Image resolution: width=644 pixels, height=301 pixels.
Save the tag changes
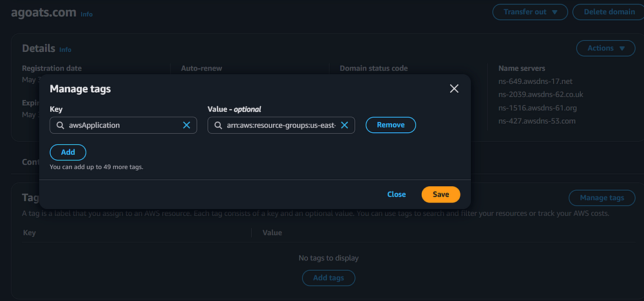point(440,194)
